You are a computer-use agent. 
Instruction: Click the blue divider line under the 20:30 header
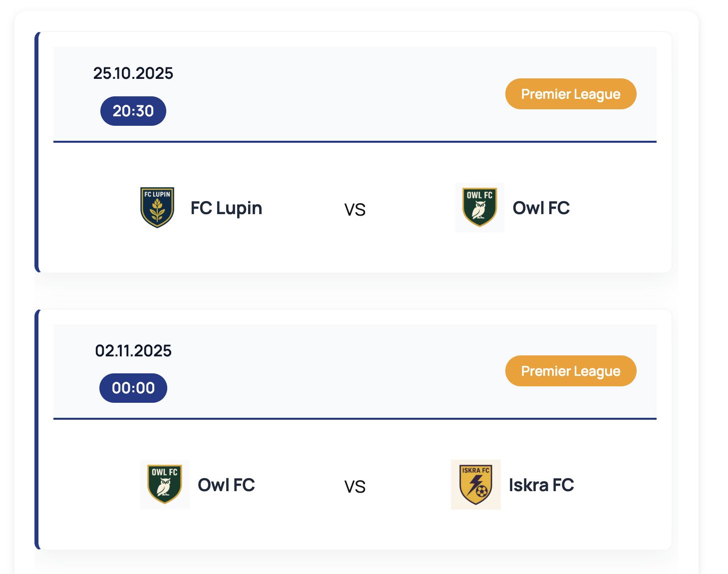[355, 142]
